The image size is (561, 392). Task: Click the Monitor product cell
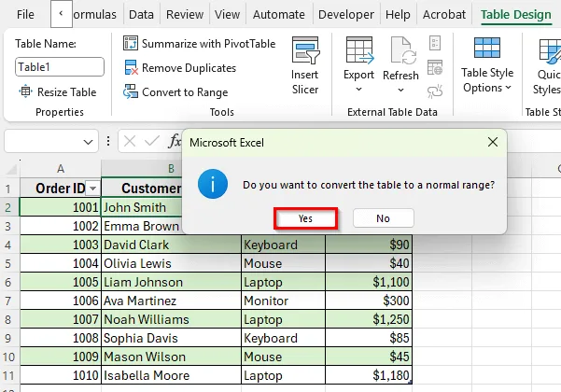click(284, 301)
